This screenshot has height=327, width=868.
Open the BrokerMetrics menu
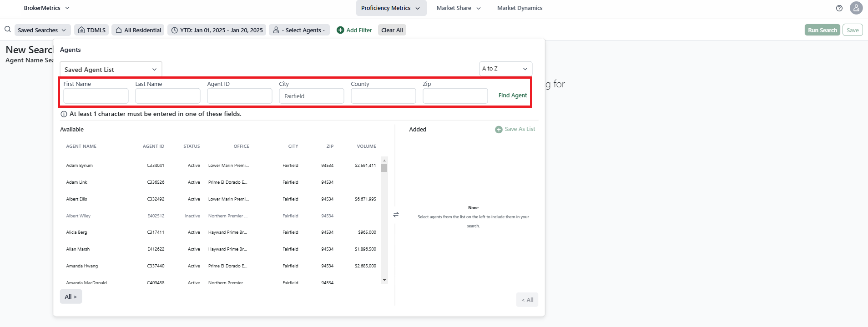(x=47, y=8)
